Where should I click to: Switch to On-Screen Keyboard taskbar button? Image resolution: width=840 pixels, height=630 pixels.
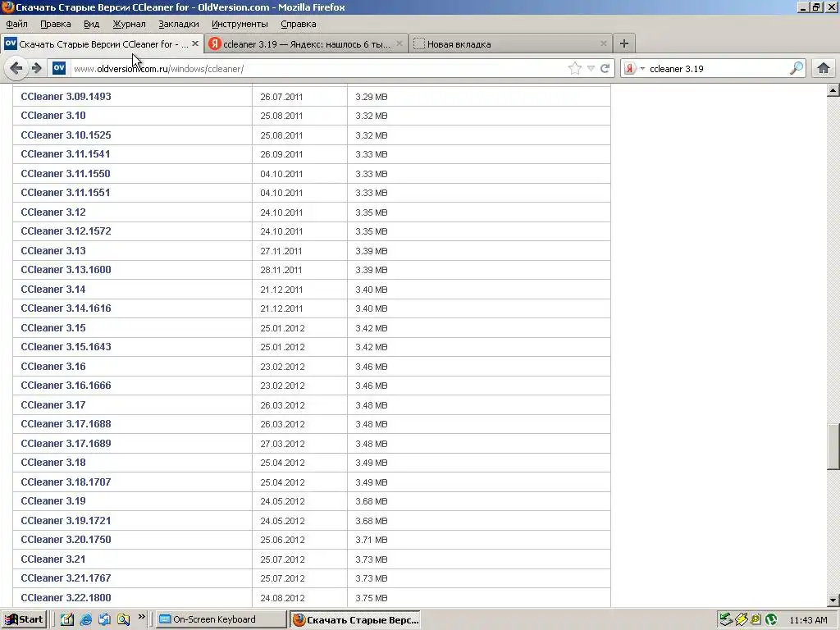pos(221,619)
